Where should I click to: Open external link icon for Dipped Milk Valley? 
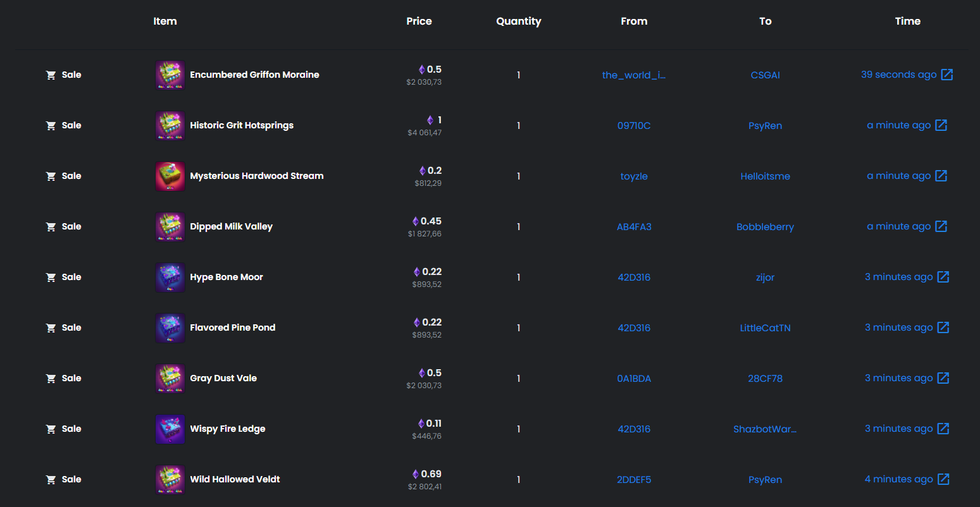tap(941, 226)
